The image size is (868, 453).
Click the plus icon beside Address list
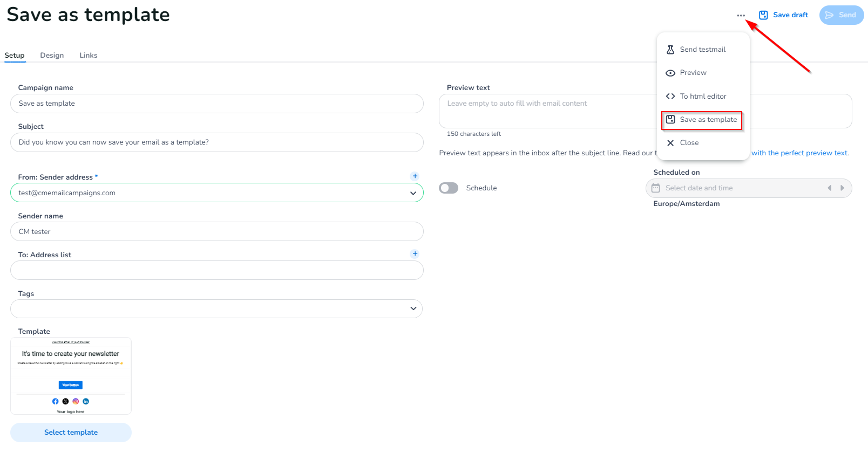pos(415,254)
